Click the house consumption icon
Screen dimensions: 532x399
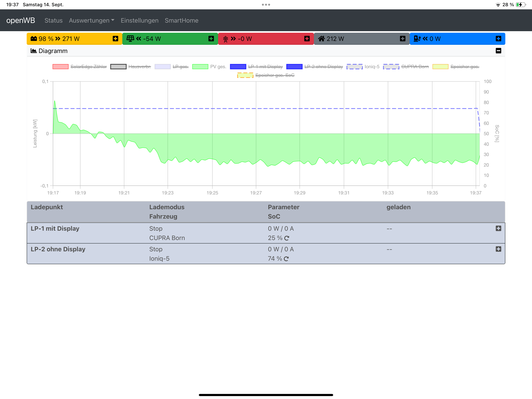[x=321, y=39]
